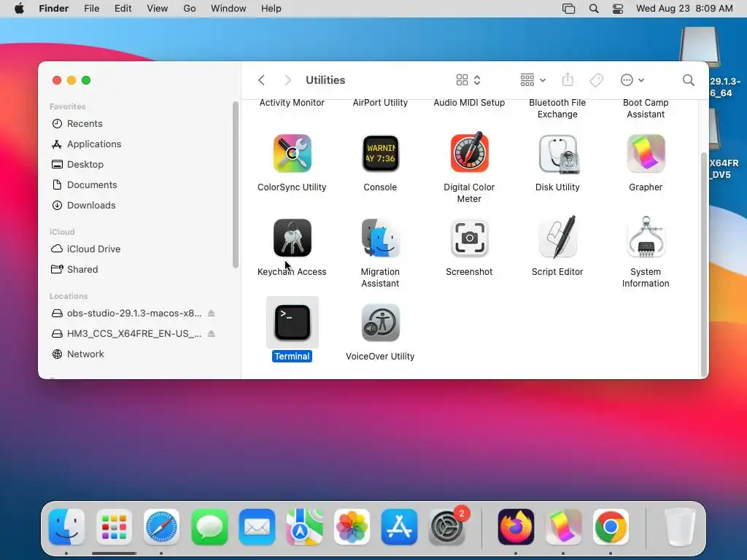Open the Console app icon
The width and height of the screenshot is (747, 560).
point(380,153)
